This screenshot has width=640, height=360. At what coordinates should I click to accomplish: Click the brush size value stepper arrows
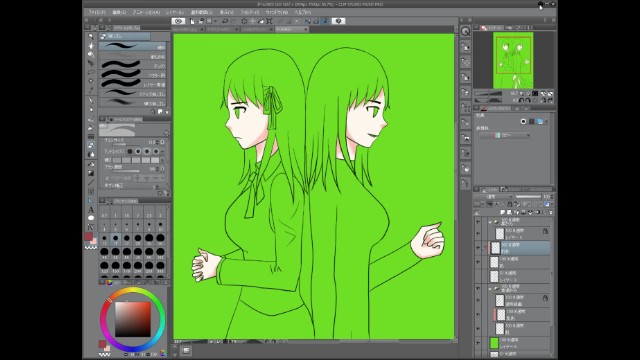(x=158, y=142)
